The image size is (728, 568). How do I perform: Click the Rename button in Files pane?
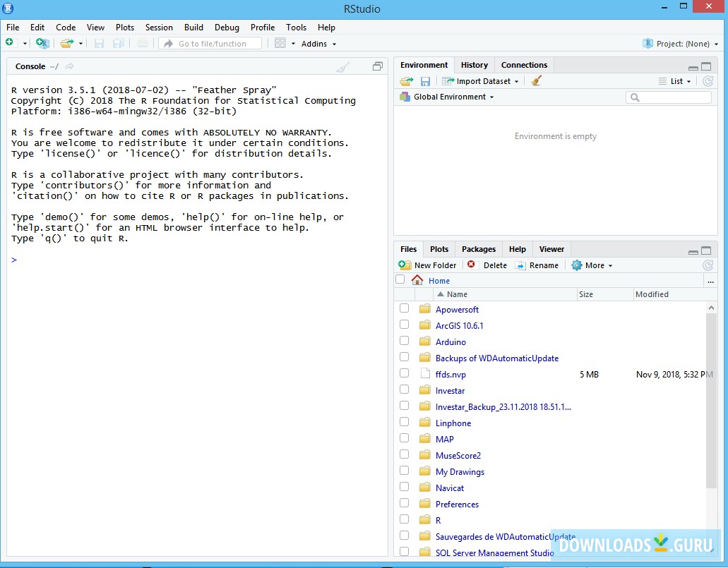pos(537,265)
